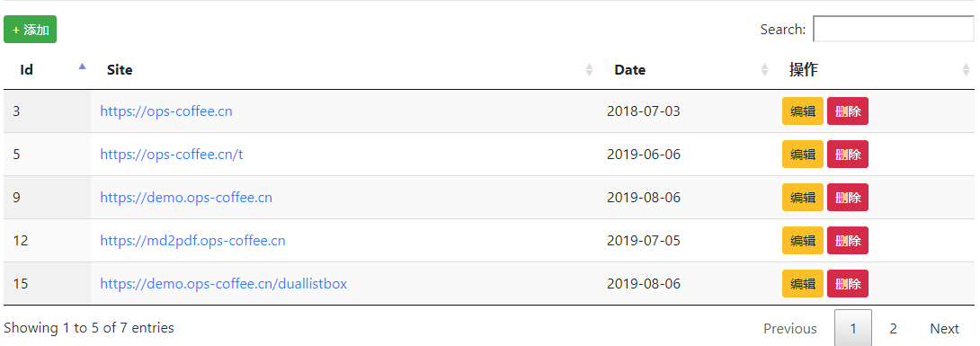Select current page 1 in pagination
The image size is (980, 346).
[x=853, y=329]
